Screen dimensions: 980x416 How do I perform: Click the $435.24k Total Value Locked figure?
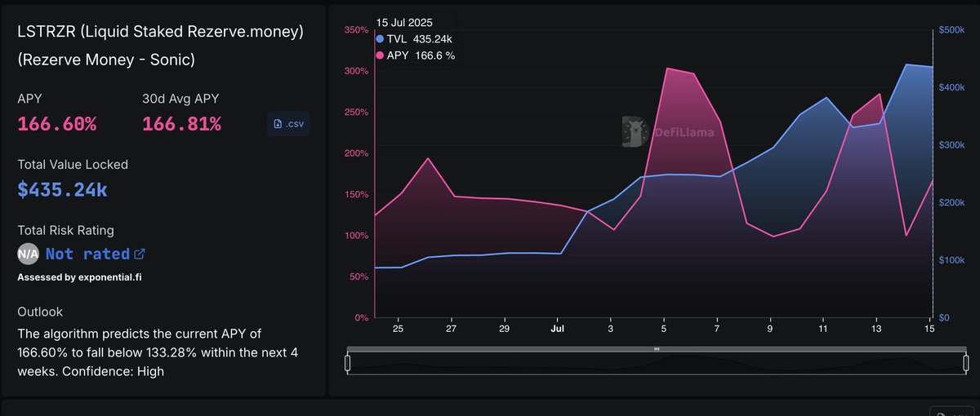click(x=62, y=189)
